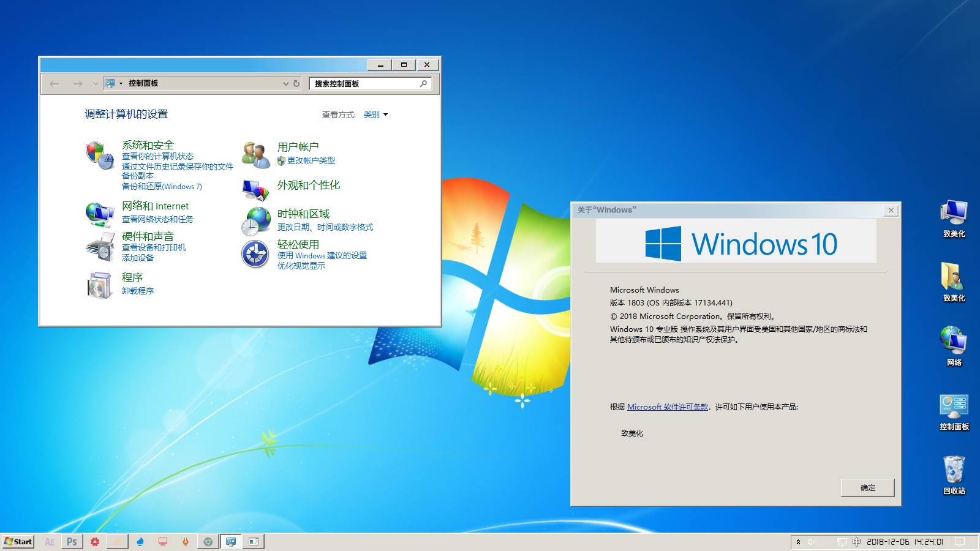The width and height of the screenshot is (980, 551).
Task: Click the volume speaker tray icon
Action: pyautogui.click(x=812, y=542)
